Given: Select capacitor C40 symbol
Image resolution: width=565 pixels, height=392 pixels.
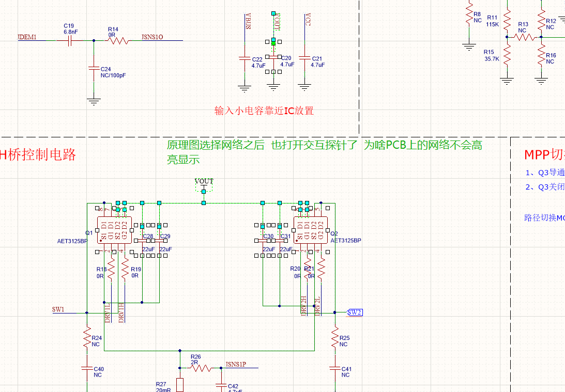Looking at the screenshot, I should tap(87, 368).
